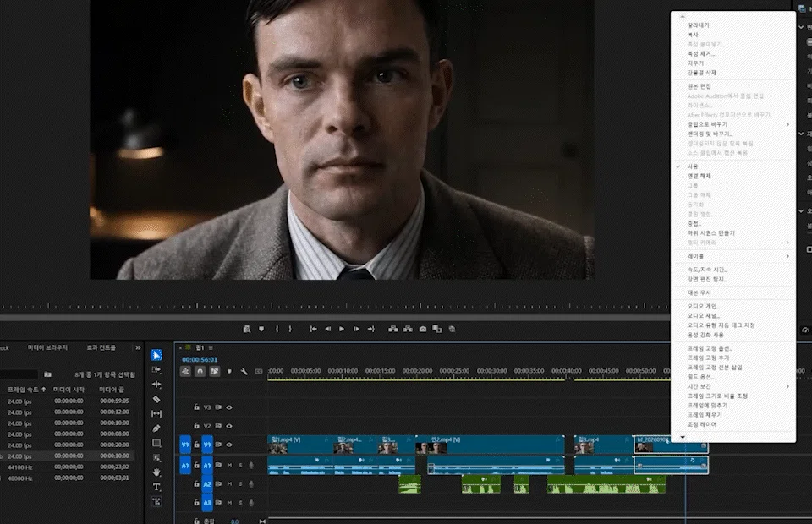Expand the 레이블 submenu
Screen dimensions: 812x524
tap(733, 256)
